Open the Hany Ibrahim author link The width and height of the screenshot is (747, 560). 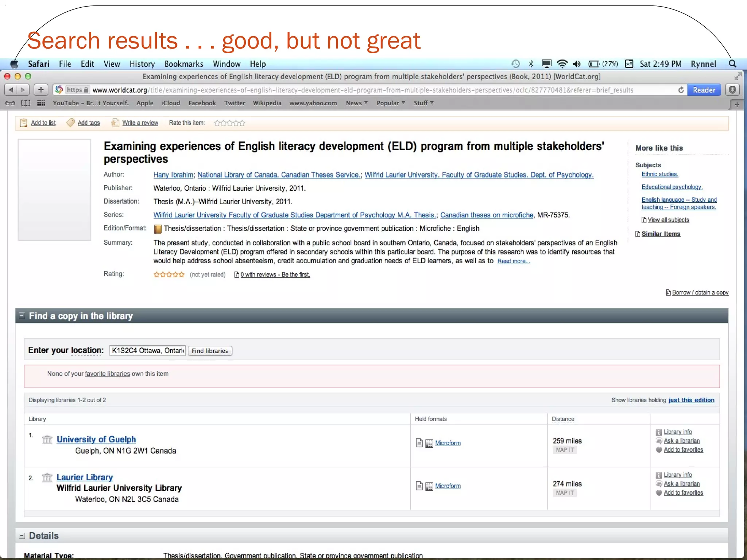(173, 175)
